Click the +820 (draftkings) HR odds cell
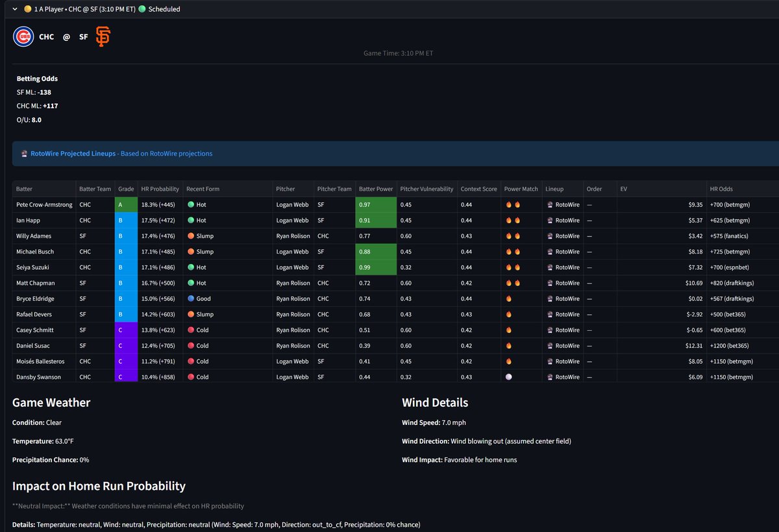This screenshot has width=779, height=532. [743, 283]
